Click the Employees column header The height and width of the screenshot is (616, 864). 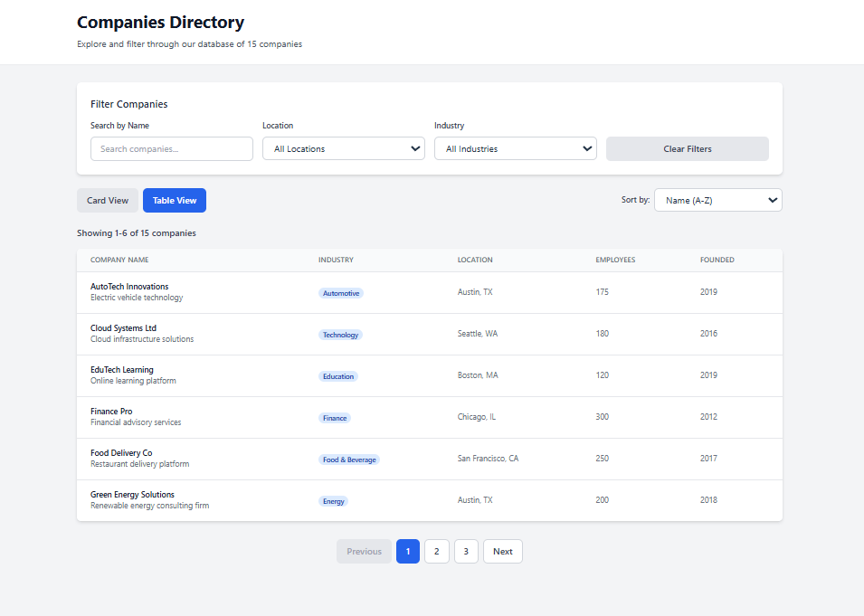(x=615, y=260)
